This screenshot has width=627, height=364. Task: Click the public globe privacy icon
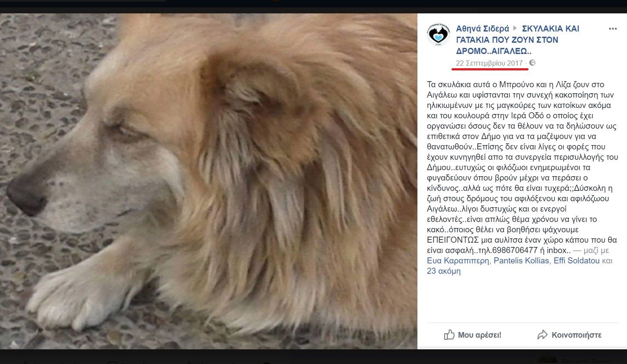click(x=532, y=63)
